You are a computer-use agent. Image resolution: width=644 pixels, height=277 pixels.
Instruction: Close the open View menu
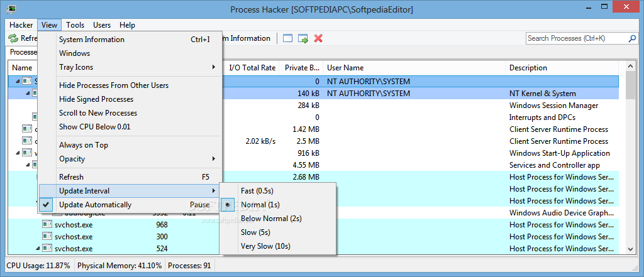coord(49,25)
